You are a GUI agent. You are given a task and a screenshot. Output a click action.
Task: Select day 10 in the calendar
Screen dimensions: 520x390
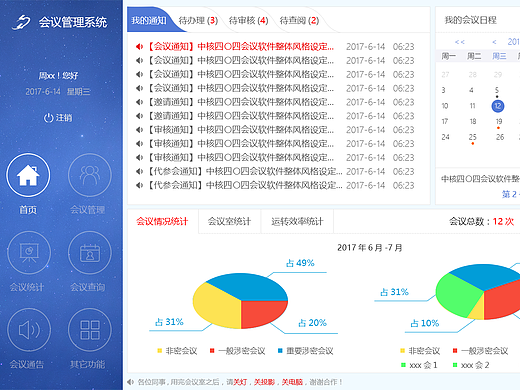445,106
